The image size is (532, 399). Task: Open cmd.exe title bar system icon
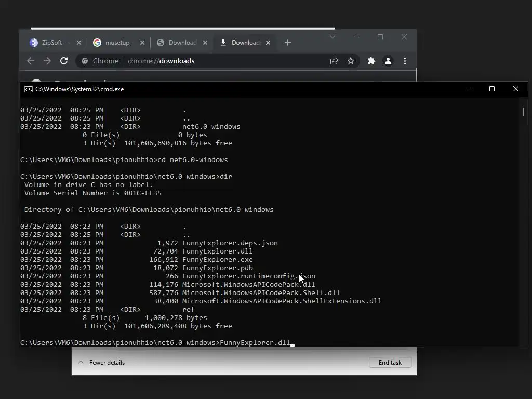click(x=29, y=89)
